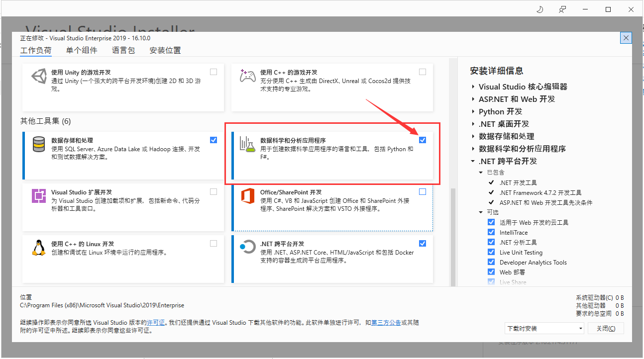Open the 语言包 tab
This screenshot has height=359, width=644.
pos(123,50)
